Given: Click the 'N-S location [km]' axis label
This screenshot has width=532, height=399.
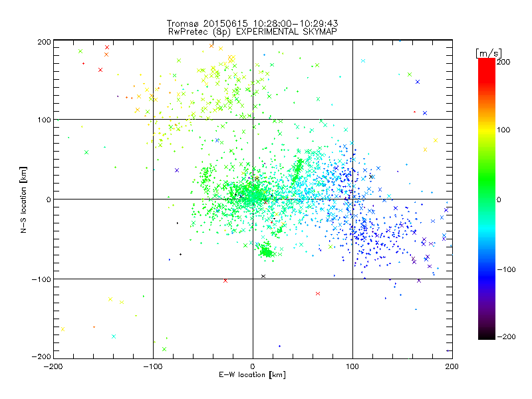Looking at the screenshot, I should [x=23, y=199].
